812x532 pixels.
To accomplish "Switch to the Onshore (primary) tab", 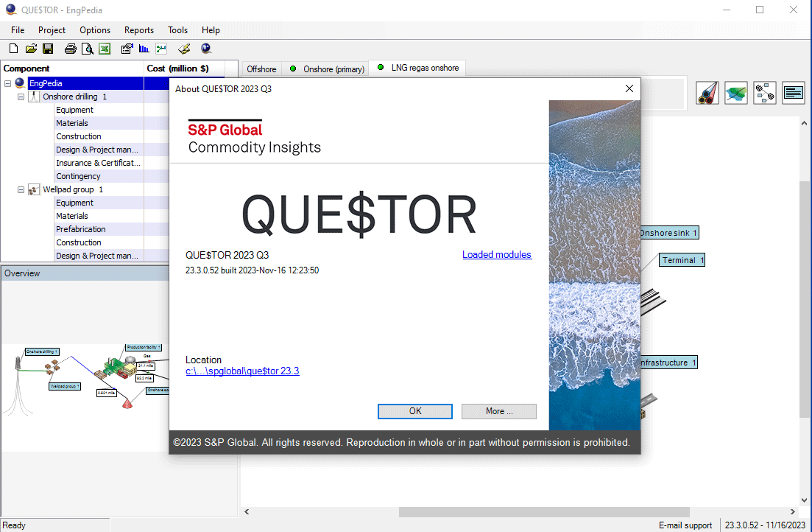I will click(x=326, y=69).
